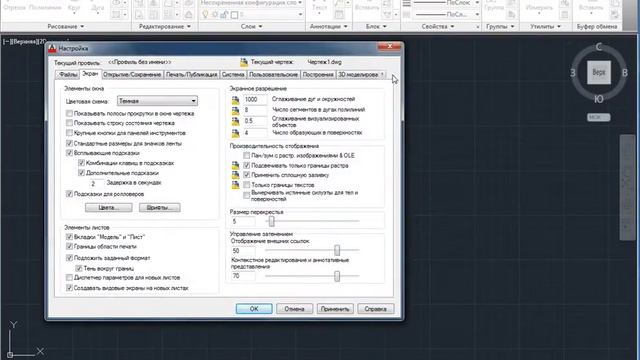Screen dimensions: 640x360
Task: Click the ViewCube north letter С
Action: point(599,47)
